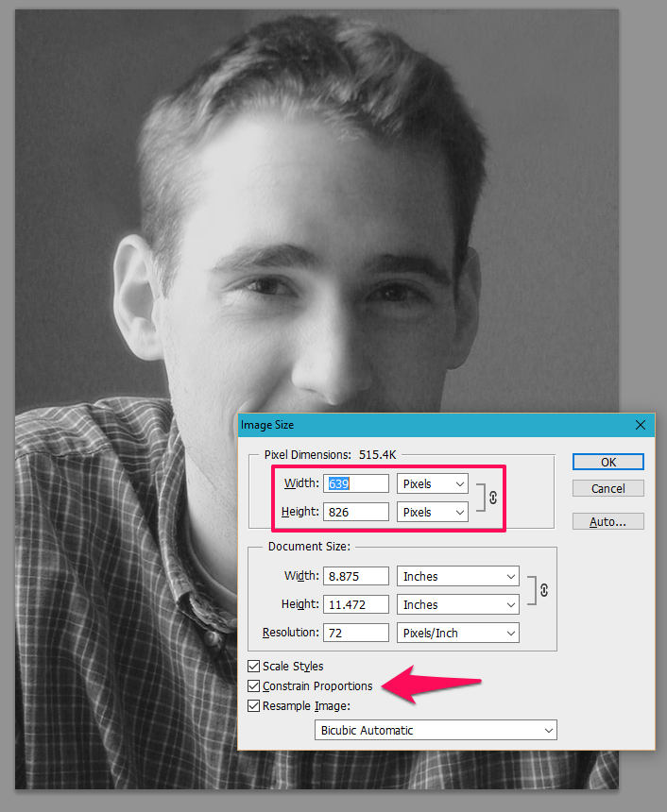Click the pixel Height field showing 826
Screen dimensions: 667x812
coord(356,512)
